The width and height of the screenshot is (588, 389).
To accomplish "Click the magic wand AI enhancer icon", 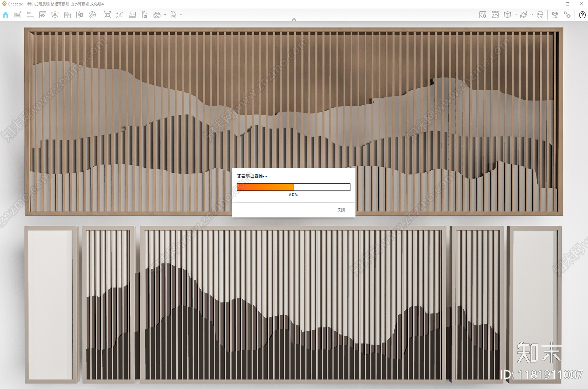I will 119,15.
